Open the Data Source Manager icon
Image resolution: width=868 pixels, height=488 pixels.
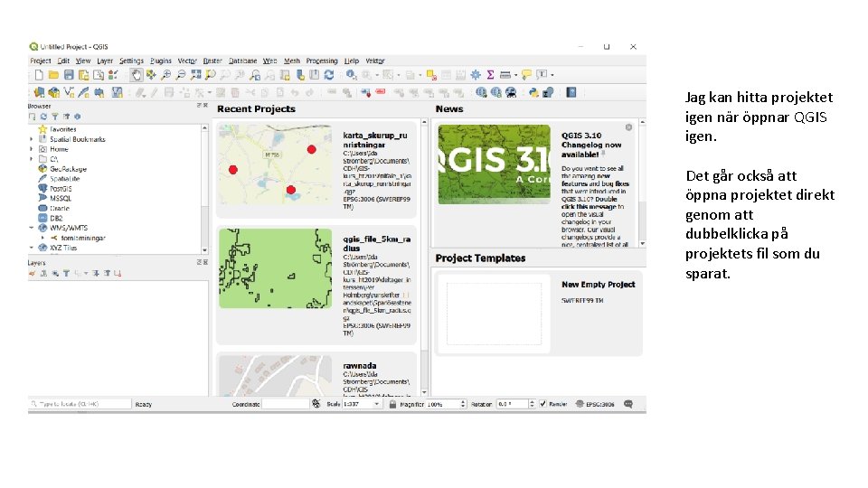tap(39, 92)
